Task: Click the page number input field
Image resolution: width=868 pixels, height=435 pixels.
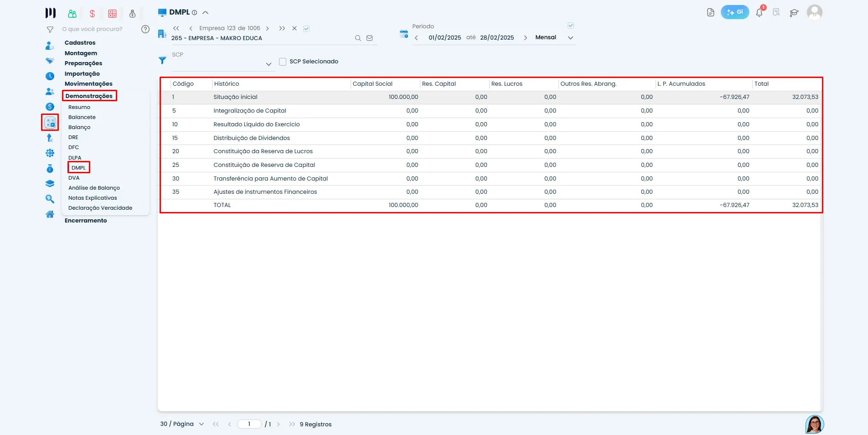Action: point(249,424)
